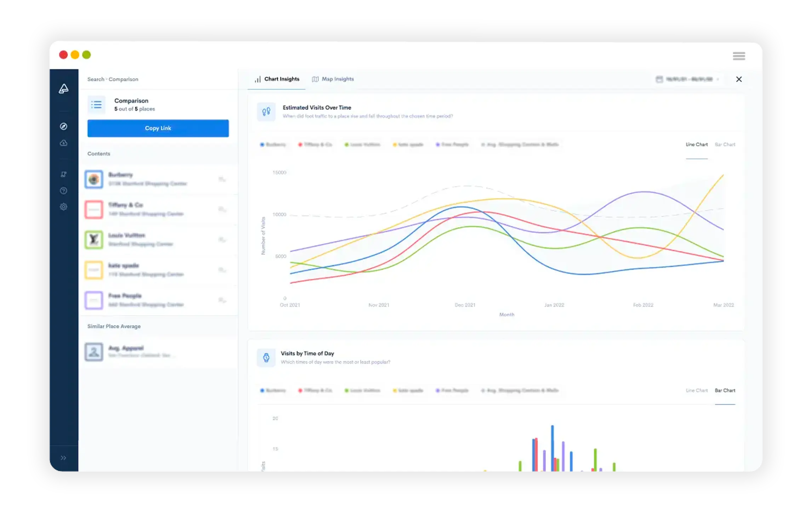The image size is (812, 512).
Task: Toggle Free People legend in Estimated Visits chart
Action: pos(452,144)
